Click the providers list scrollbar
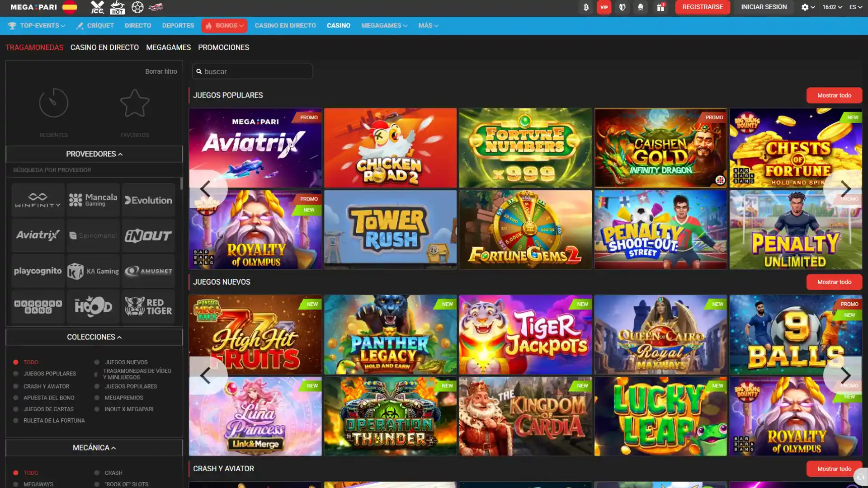 pyautogui.click(x=181, y=183)
